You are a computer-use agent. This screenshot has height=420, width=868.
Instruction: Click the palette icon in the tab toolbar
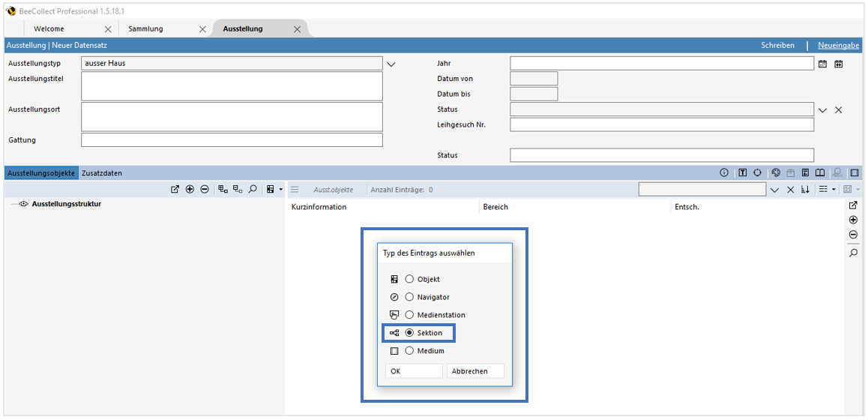tap(775, 173)
